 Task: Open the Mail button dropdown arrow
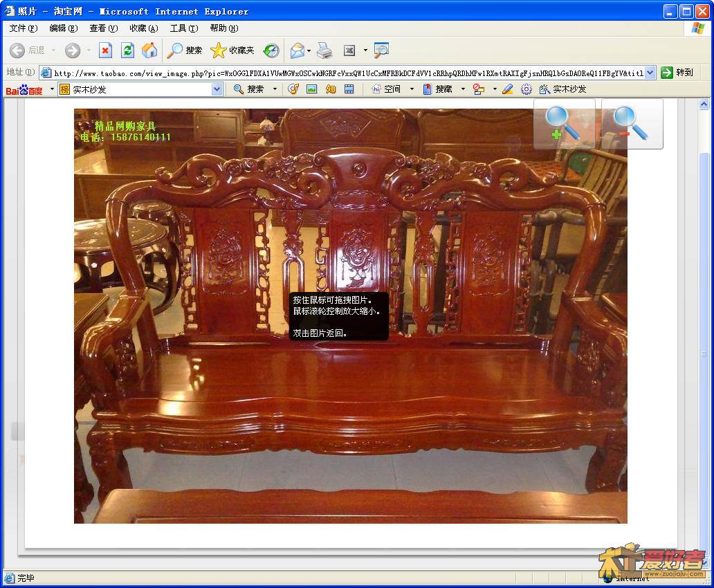click(309, 50)
